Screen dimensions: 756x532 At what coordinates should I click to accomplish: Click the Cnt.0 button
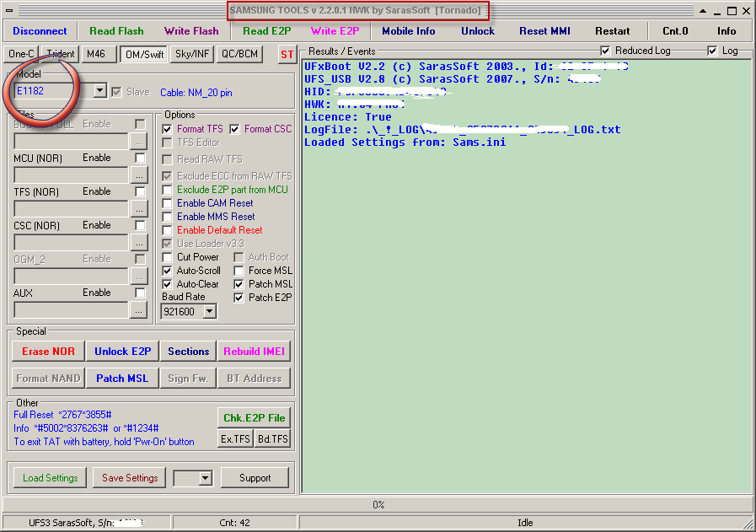pyautogui.click(x=675, y=31)
